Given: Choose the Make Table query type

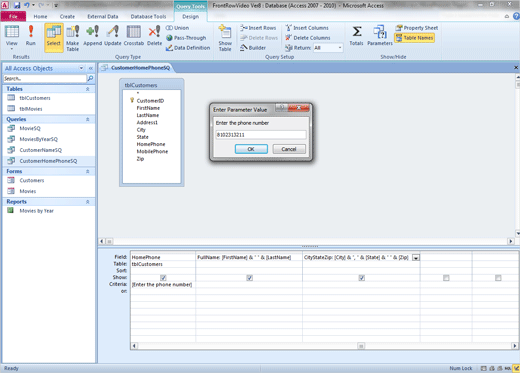Looking at the screenshot, I should pos(72,38).
